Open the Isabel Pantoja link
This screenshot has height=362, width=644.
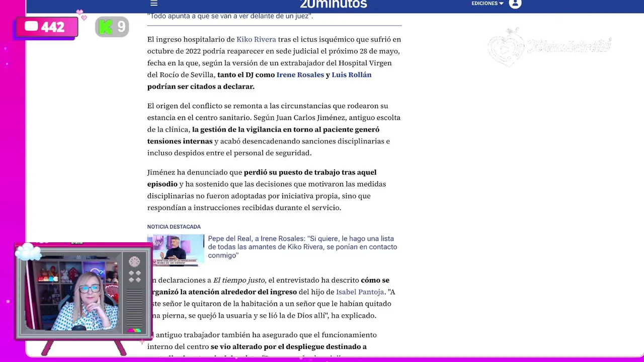point(360,292)
